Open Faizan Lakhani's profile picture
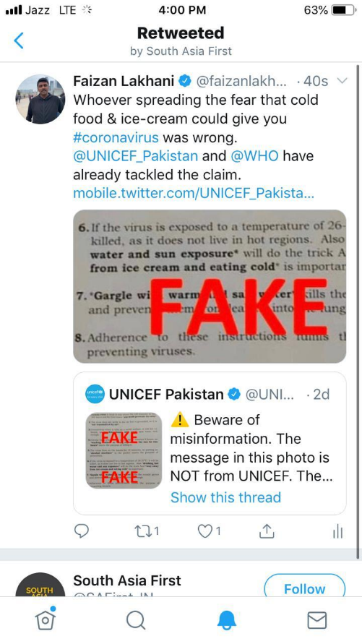Image resolution: width=362 pixels, height=644 pixels. coord(40,99)
